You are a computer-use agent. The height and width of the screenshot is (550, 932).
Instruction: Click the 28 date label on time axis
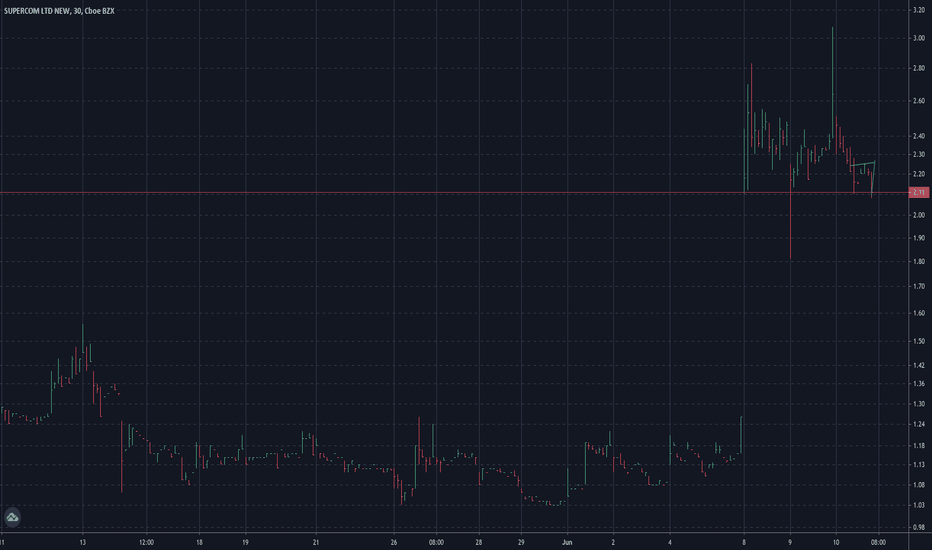click(x=478, y=542)
